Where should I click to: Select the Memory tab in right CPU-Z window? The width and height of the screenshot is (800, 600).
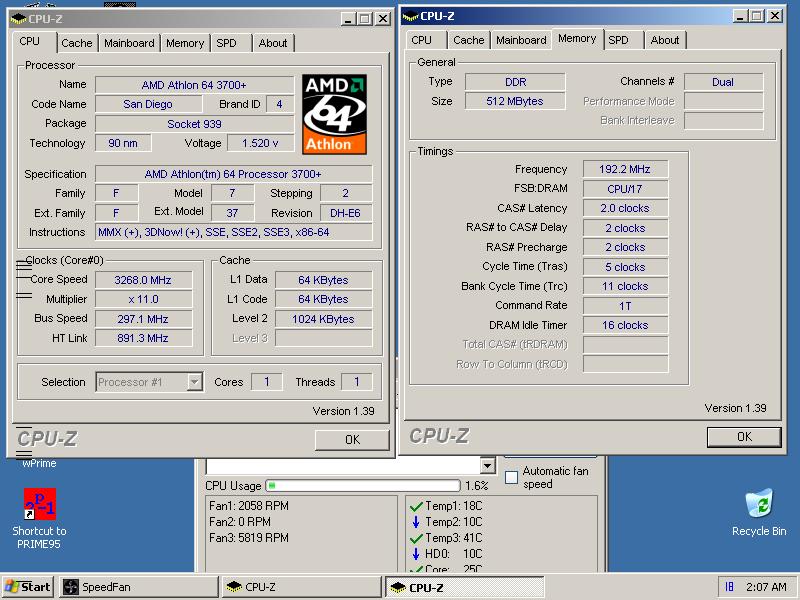pos(577,38)
